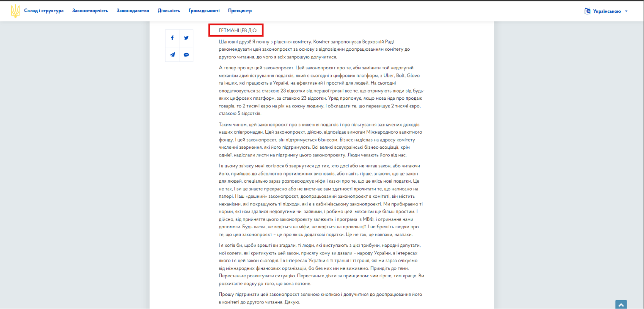
Task: Click the paragraph starting with І я хотів би
Action: click(x=321, y=264)
